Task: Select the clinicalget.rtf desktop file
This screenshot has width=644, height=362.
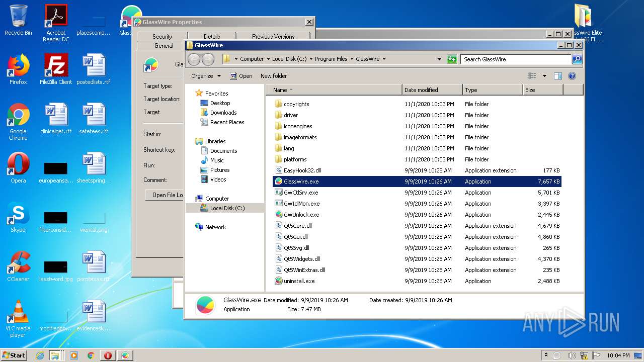Action: click(x=56, y=119)
